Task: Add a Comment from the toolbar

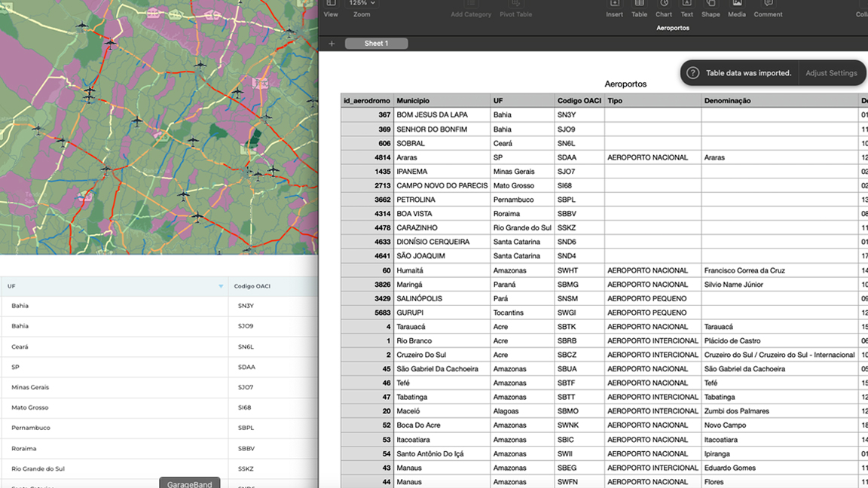Action: click(768, 5)
